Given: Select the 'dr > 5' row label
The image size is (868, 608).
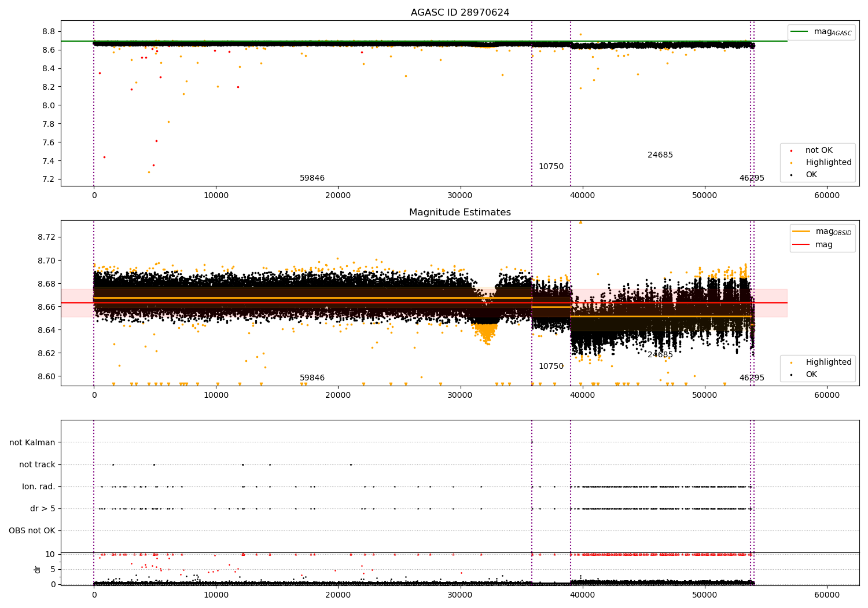Looking at the screenshot, I should click(x=43, y=509).
